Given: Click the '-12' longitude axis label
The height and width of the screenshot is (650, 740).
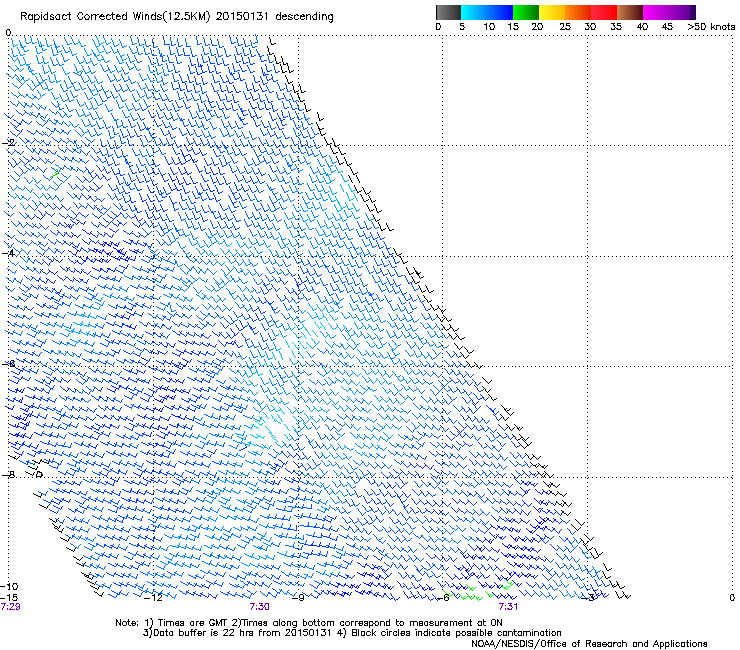Looking at the screenshot, I should point(153,598).
